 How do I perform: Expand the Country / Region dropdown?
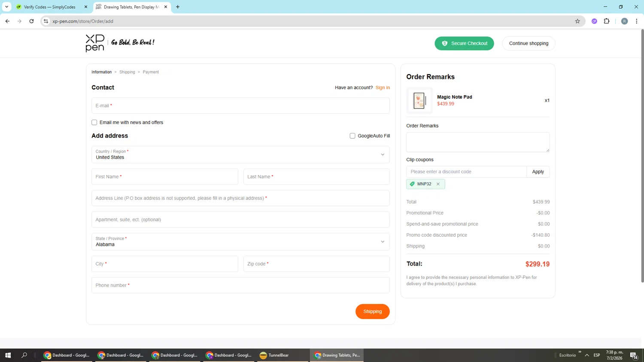pyautogui.click(x=240, y=154)
